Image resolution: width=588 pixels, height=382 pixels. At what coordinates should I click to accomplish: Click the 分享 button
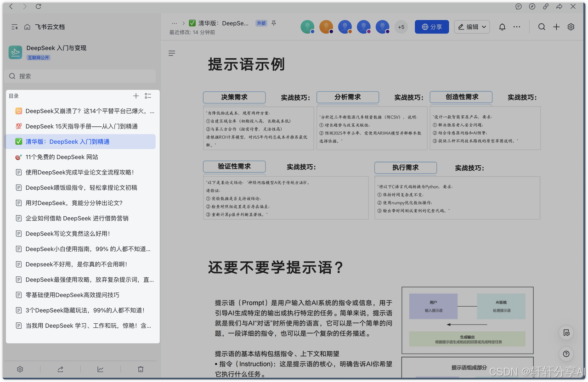432,27
